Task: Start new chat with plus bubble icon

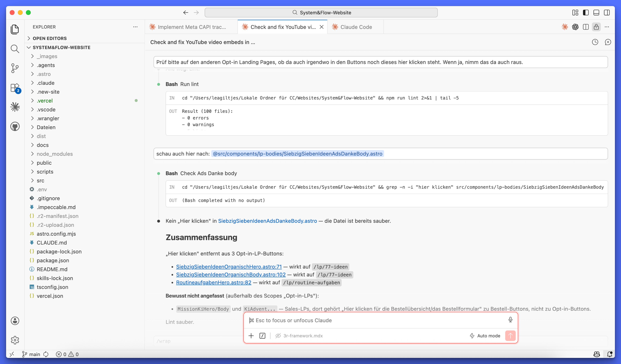Action: [608, 42]
